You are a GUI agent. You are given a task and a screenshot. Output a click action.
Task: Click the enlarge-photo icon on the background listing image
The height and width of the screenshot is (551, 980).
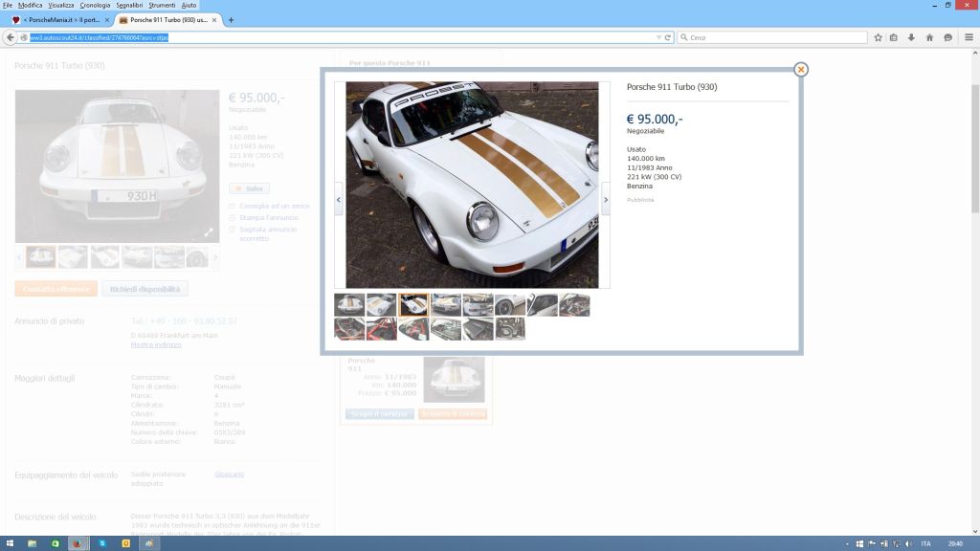[x=209, y=232]
